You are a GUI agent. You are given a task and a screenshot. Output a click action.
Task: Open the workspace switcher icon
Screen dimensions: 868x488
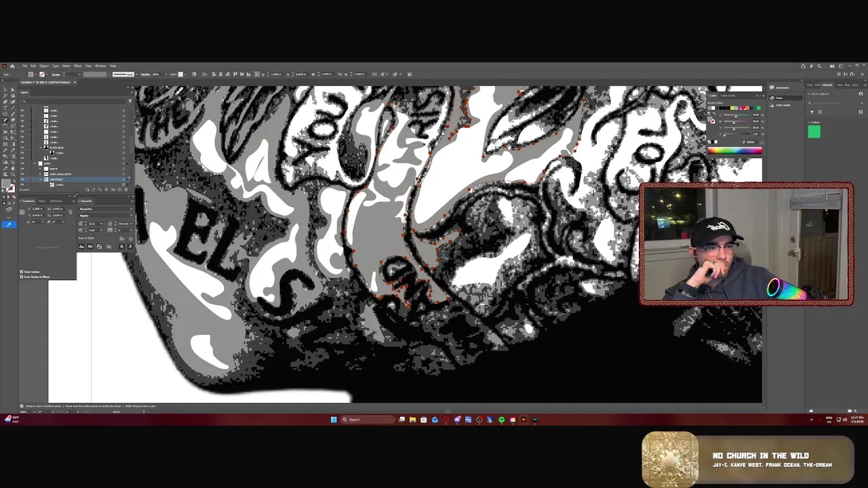841,66
